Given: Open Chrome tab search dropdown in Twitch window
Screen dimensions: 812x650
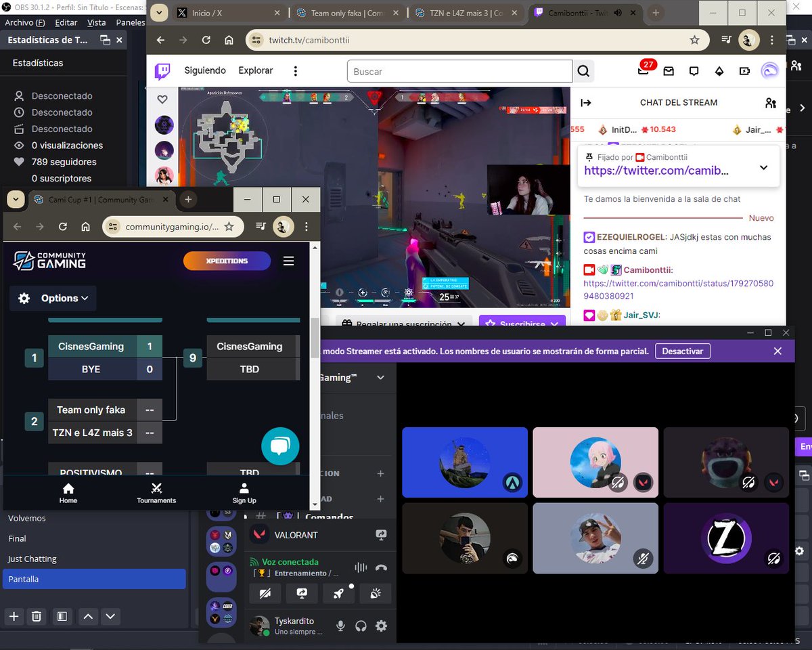Looking at the screenshot, I should click(159, 13).
